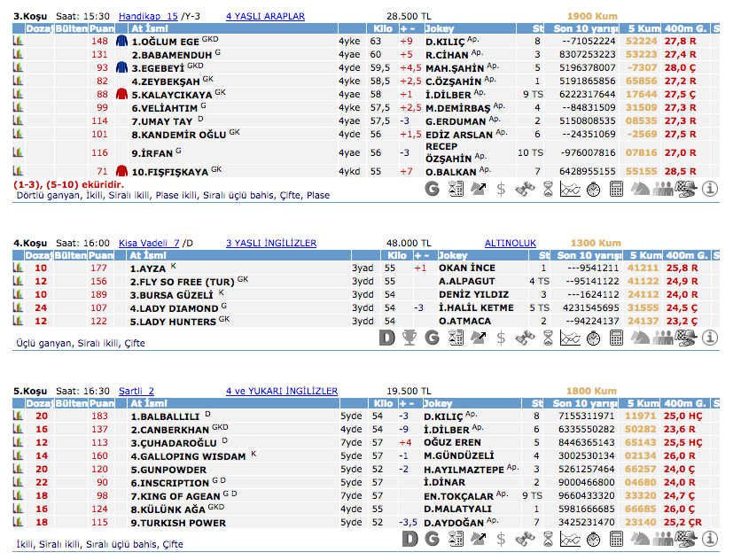
Task: Click the hourglass icon in race 5 toolbar
Action: 548,539
